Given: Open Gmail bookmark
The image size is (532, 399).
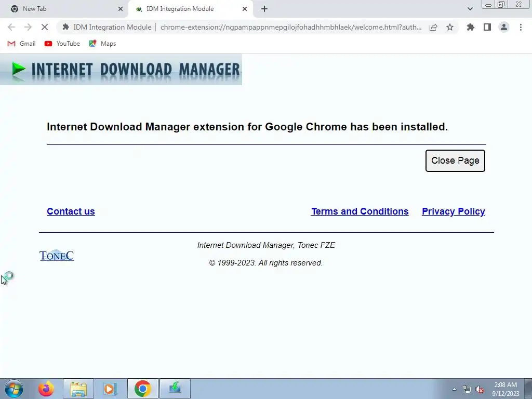Looking at the screenshot, I should pos(21,44).
